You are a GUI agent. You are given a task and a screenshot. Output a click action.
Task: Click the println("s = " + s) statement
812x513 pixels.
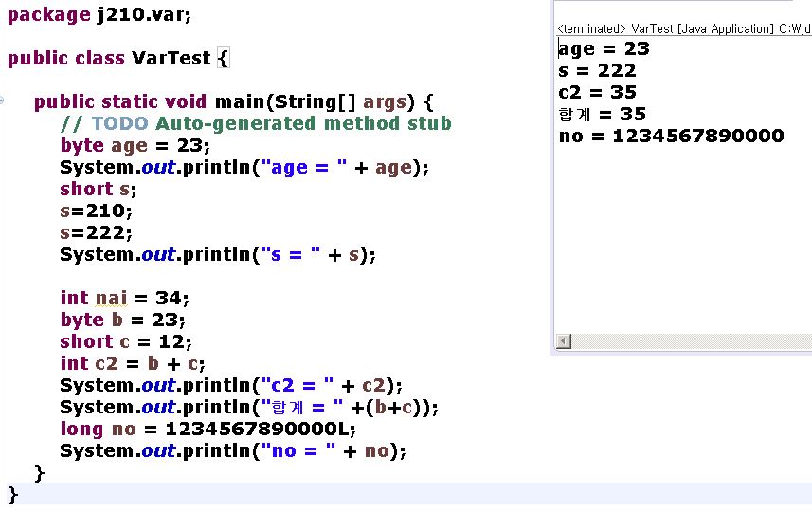pyautogui.click(x=218, y=254)
